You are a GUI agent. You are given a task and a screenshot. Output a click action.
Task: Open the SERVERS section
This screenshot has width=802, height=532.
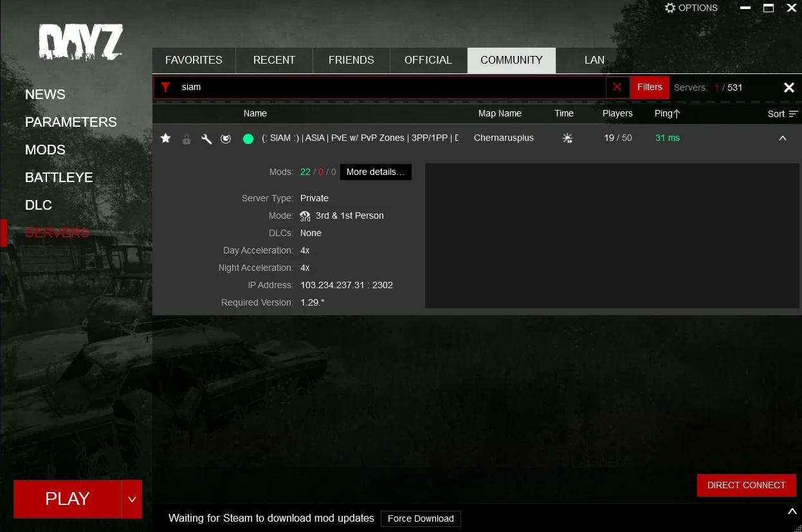tap(57, 233)
